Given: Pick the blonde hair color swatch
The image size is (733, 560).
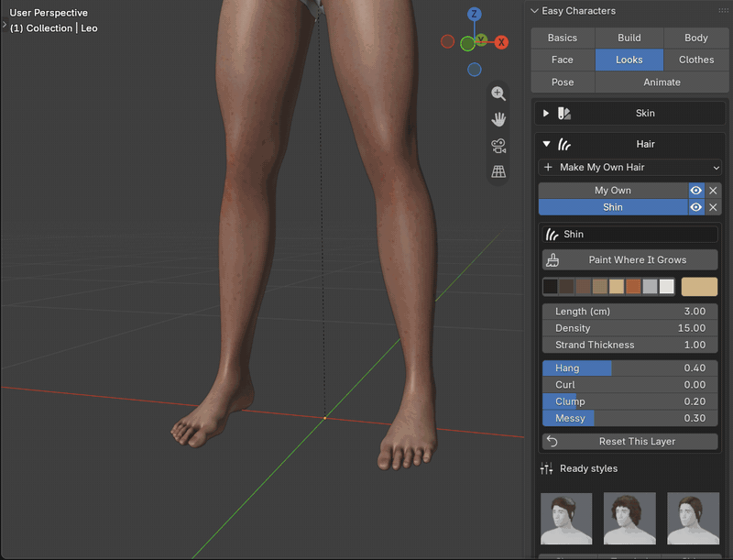Looking at the screenshot, I should (x=617, y=287).
